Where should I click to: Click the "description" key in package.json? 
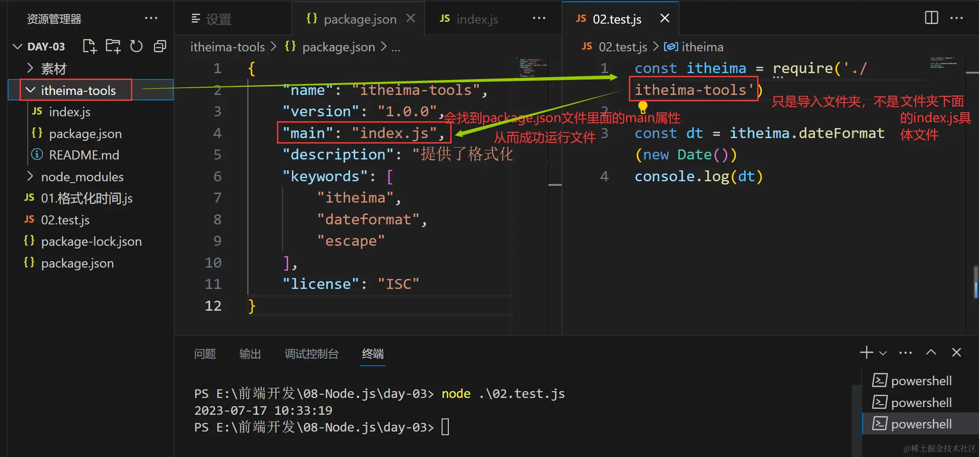tap(338, 154)
